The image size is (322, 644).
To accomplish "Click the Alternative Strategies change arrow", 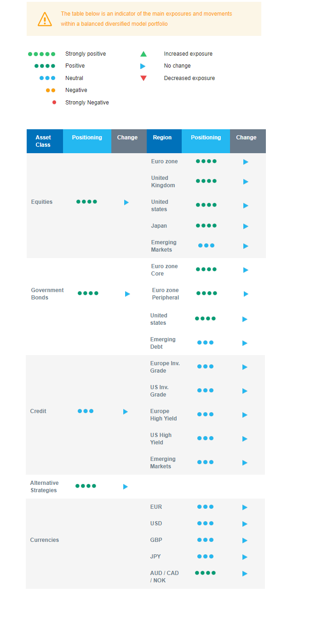I will [126, 487].
